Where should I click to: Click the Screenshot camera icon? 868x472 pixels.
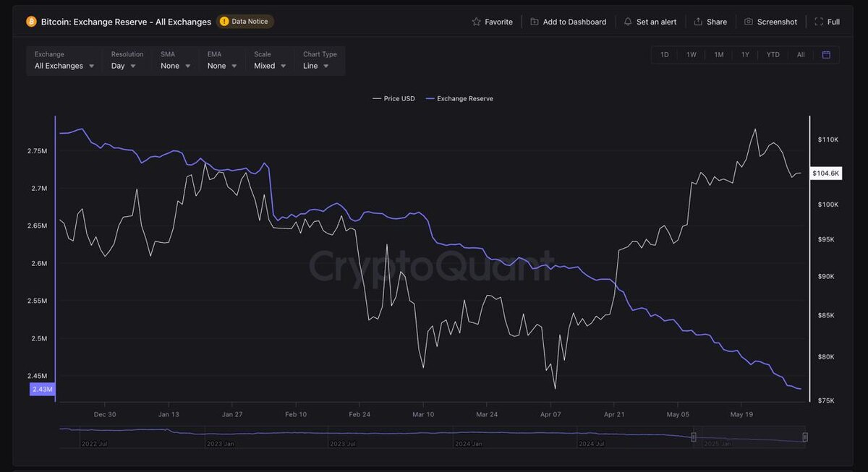point(749,22)
